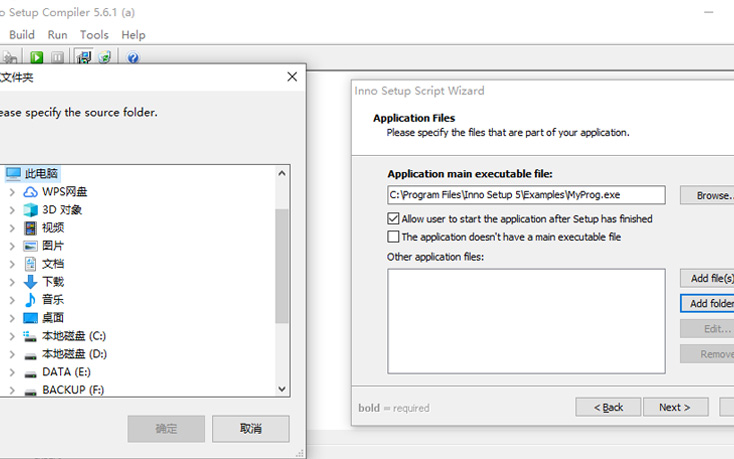734x459 pixels.
Task: Expand the 3D 对象 tree node
Action: coord(12,210)
